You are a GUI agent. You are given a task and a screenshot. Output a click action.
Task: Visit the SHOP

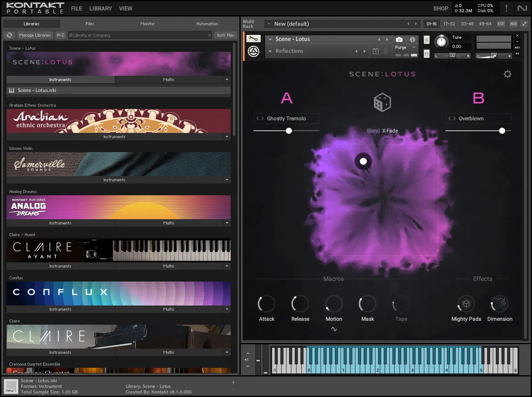[440, 8]
